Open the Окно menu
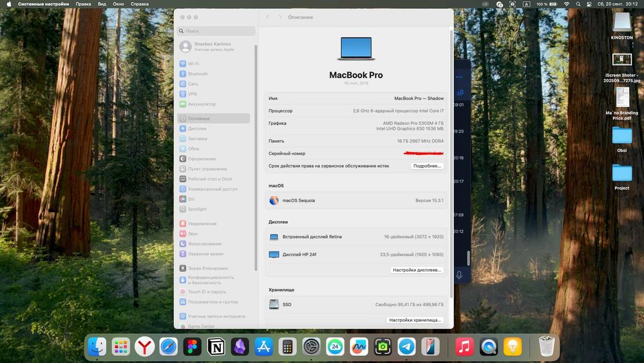Viewport: 644px width, 363px height. [x=118, y=4]
